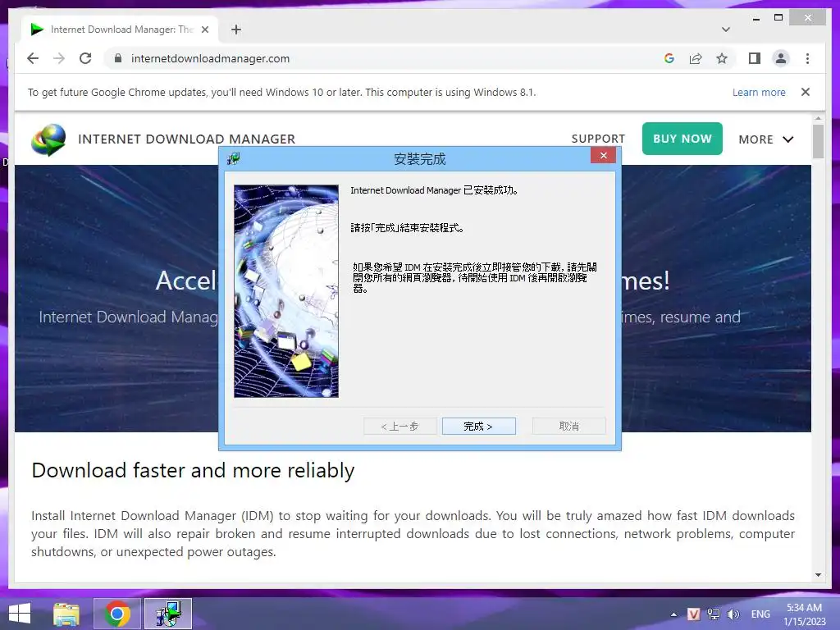The image size is (840, 630).
Task: Click the ENG language indicator
Action: pos(760,614)
